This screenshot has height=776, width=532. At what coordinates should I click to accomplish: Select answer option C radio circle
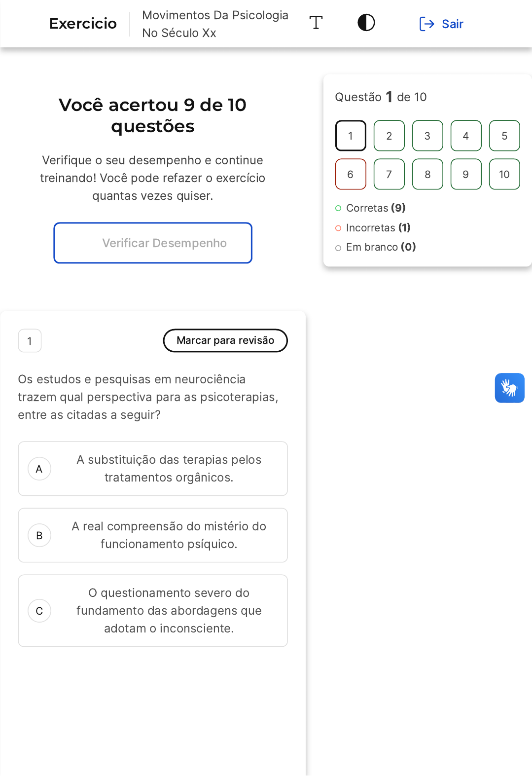click(39, 611)
